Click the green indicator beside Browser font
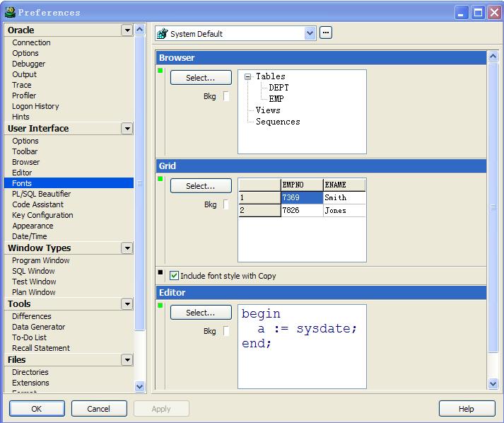504x423 pixels. (160, 71)
